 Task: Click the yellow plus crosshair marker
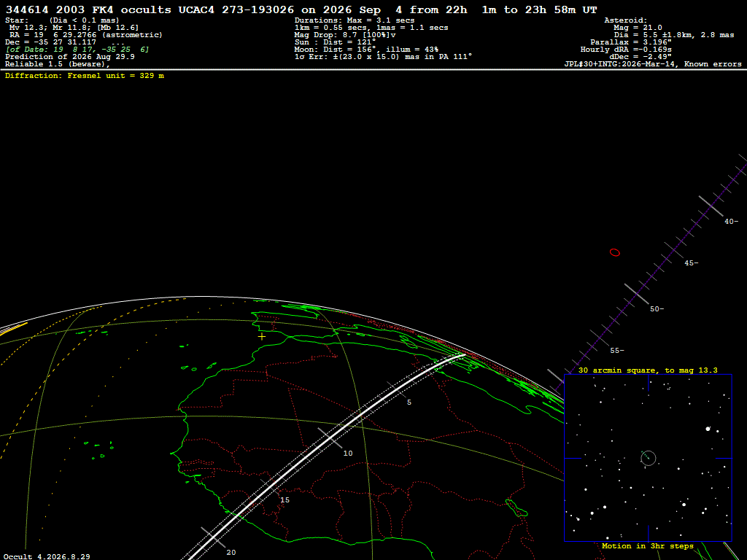[x=262, y=336]
